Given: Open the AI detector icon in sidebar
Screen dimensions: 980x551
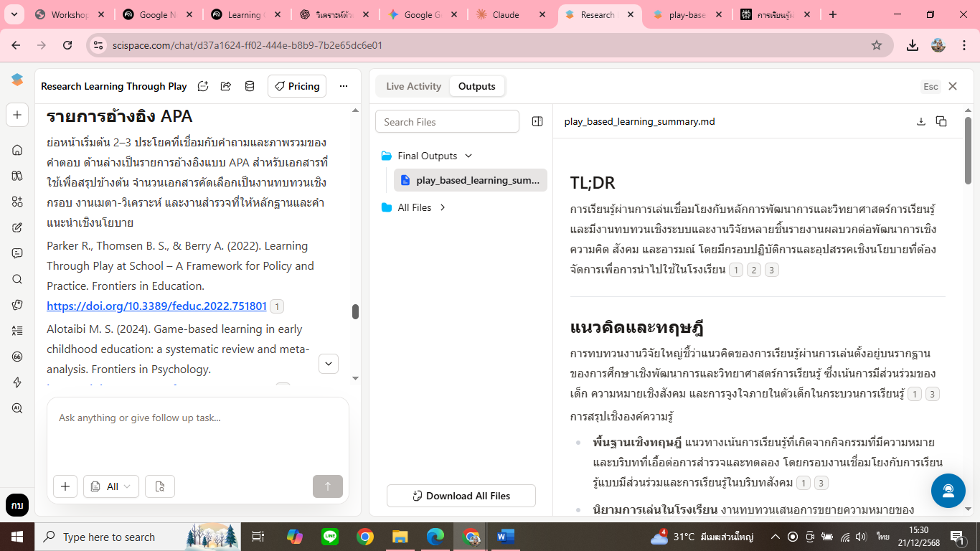Looking at the screenshot, I should [x=17, y=408].
